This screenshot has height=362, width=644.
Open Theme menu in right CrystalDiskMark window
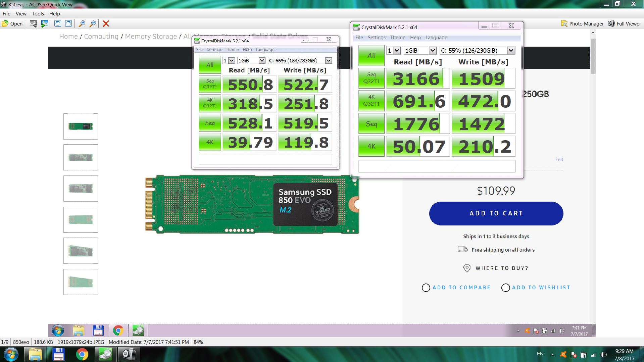pyautogui.click(x=398, y=38)
